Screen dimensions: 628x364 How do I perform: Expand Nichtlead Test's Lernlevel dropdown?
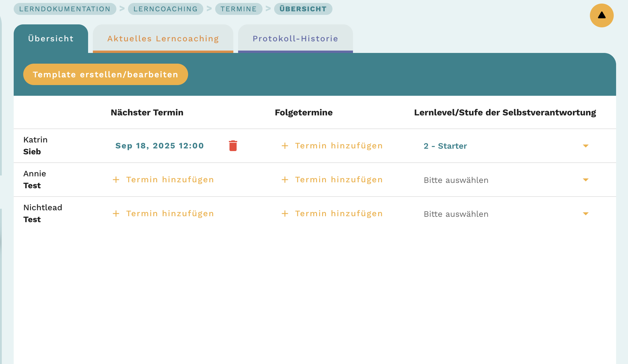pos(585,214)
